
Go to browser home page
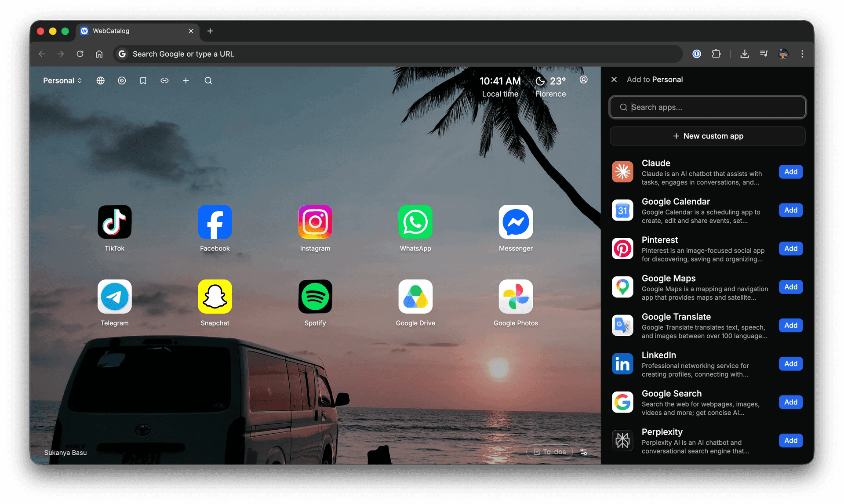pyautogui.click(x=99, y=54)
